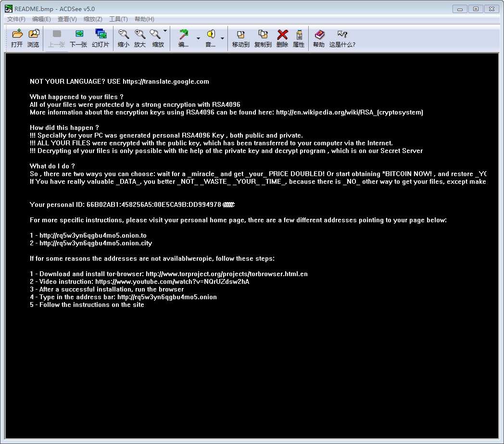
Task: Click the youtube.com video instruction URL
Action: [172, 282]
